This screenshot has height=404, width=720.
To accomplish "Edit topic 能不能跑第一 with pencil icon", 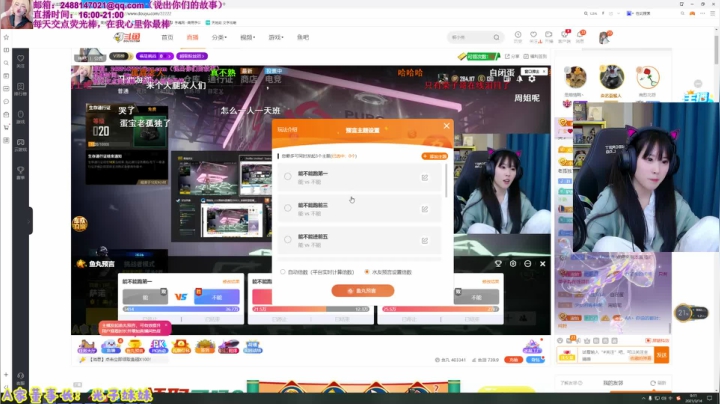I will (x=425, y=177).
